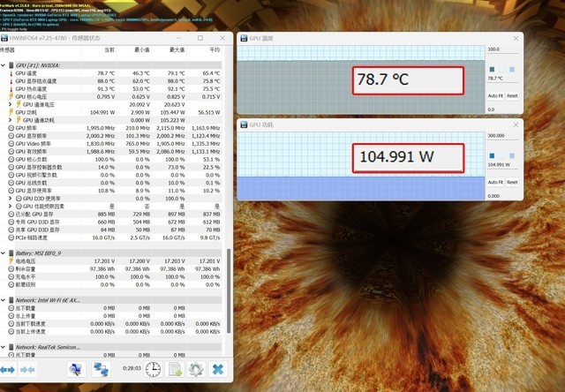Screen dimensions: 565x392
Task: Open the network computers remote icon
Action: (x=101, y=370)
